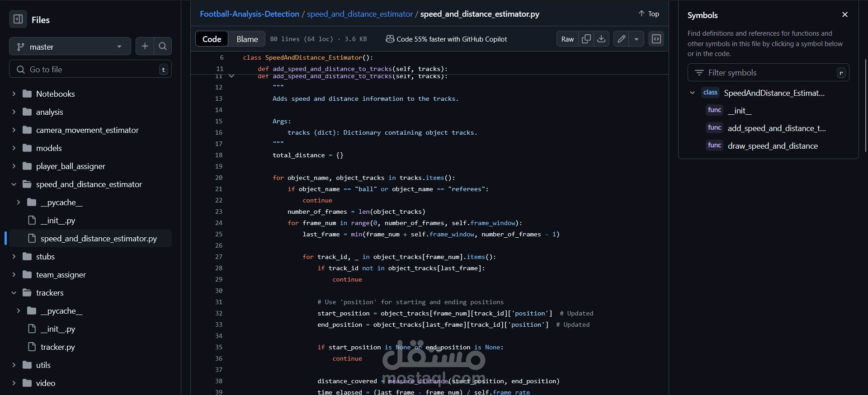Collapse code section at line 11 chevron
Viewport: 868px width, 395px height.
(x=231, y=76)
